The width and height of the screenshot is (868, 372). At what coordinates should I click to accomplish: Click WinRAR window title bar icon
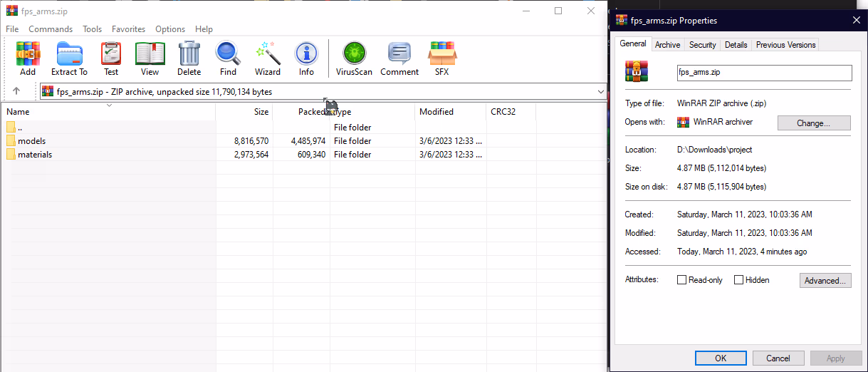(12, 11)
